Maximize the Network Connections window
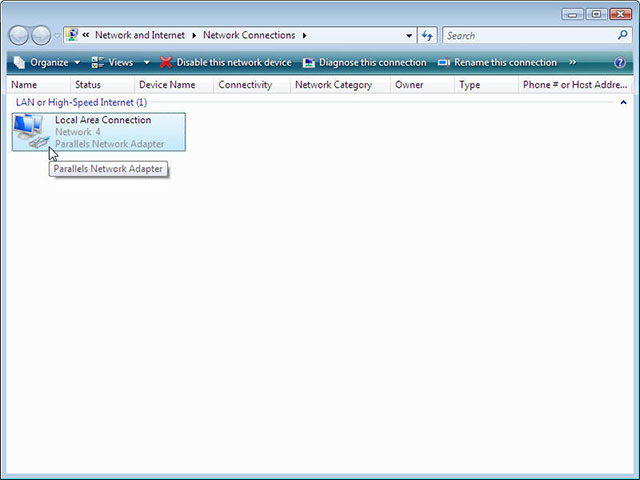 click(x=596, y=14)
